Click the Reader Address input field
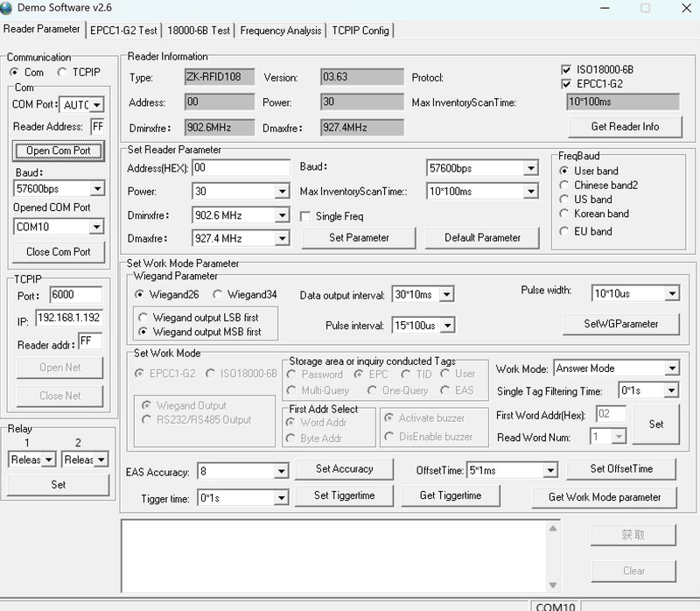The image size is (700, 611). (97, 127)
